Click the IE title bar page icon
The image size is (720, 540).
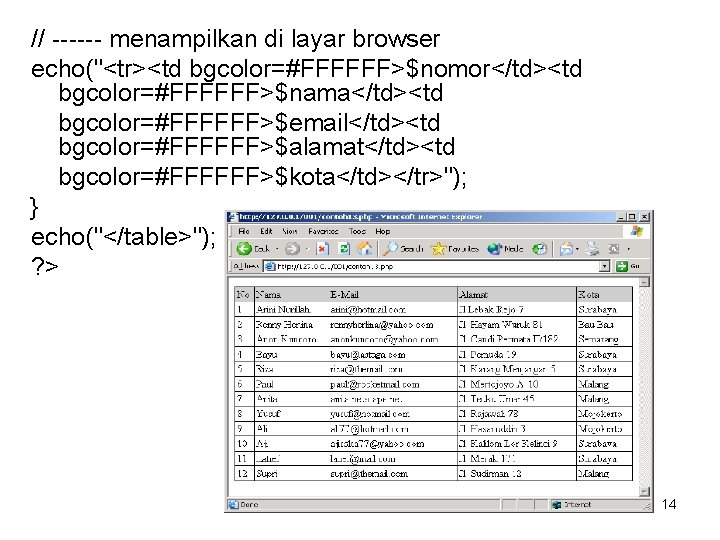pyautogui.click(x=233, y=217)
